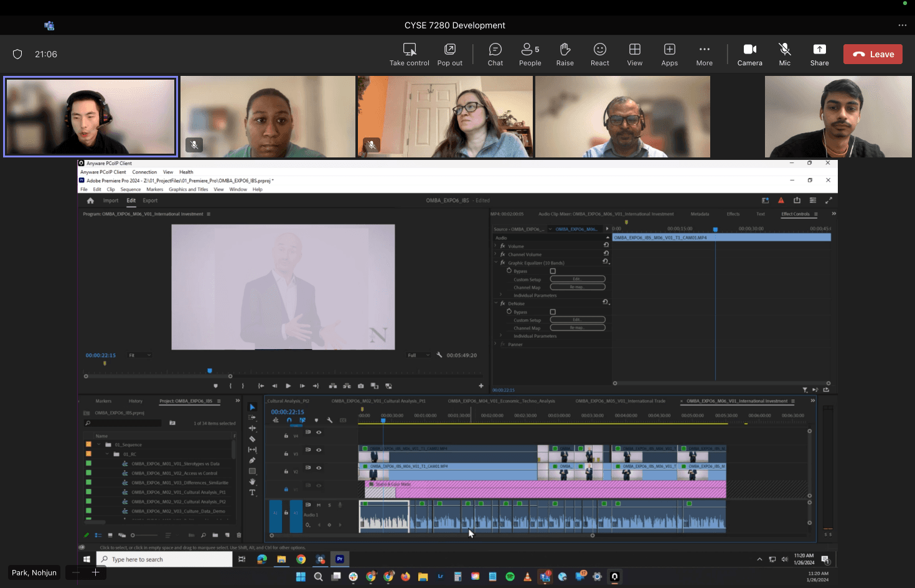This screenshot has height=588, width=915.
Task: Leave the Teams meeting
Action: point(873,54)
